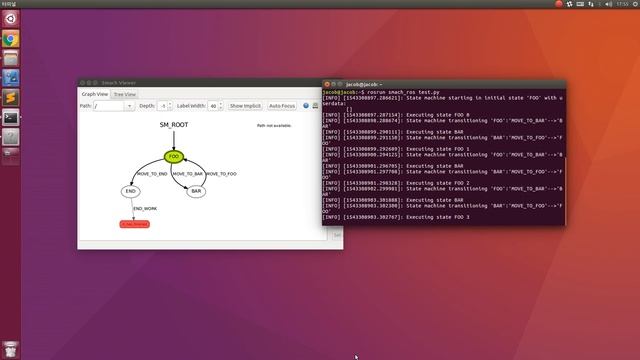Open the sound volume indicator
The width and height of the screenshot is (640, 360).
(x=609, y=4)
